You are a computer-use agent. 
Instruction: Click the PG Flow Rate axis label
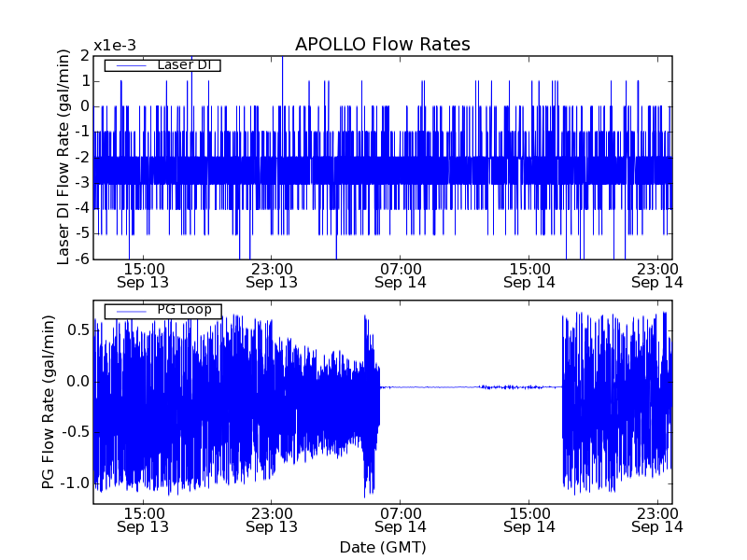pos(49,402)
